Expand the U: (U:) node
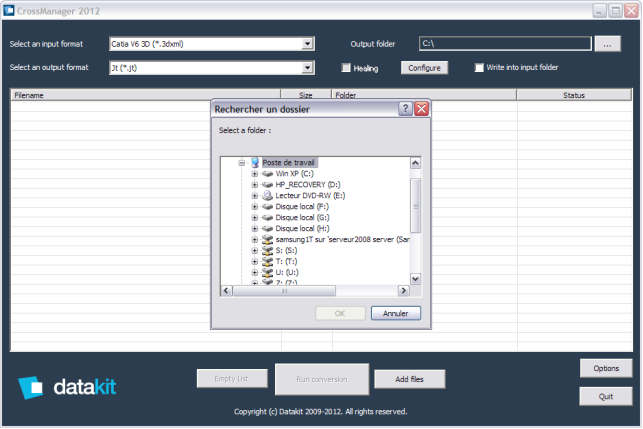The image size is (643, 429). (x=255, y=273)
